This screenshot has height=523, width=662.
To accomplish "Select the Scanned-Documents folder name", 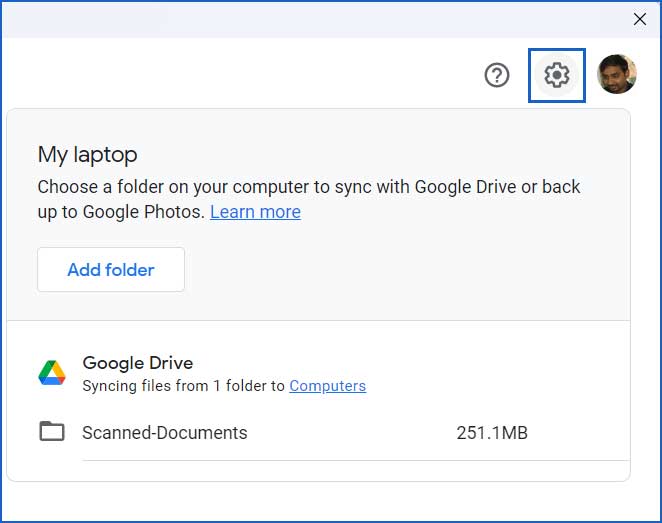I will click(165, 433).
